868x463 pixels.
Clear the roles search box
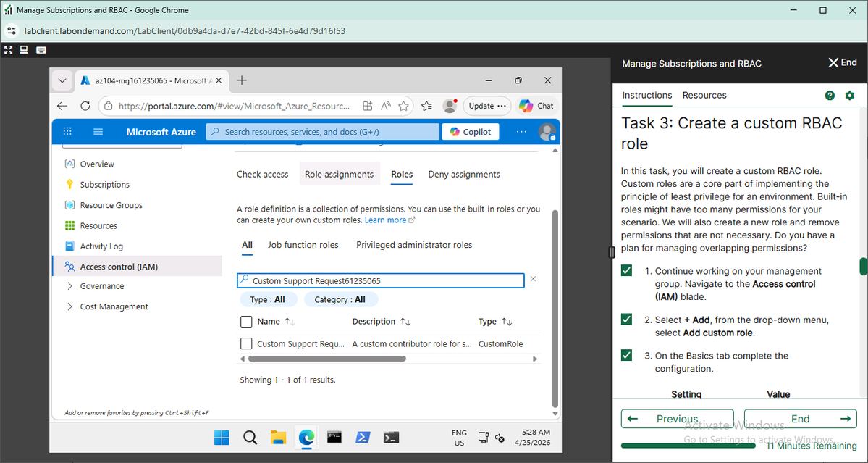(x=533, y=278)
